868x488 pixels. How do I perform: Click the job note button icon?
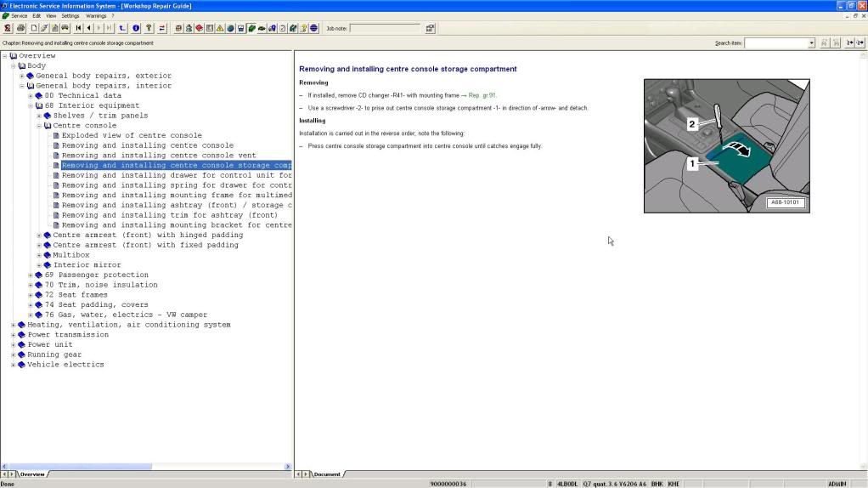430,28
